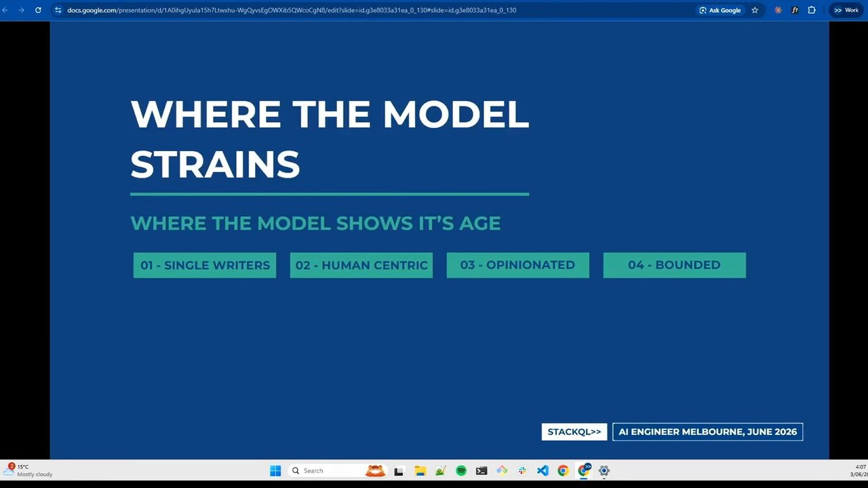Open the green notepad app in taskbar
Screen dimensions: 868x488
click(x=440, y=470)
